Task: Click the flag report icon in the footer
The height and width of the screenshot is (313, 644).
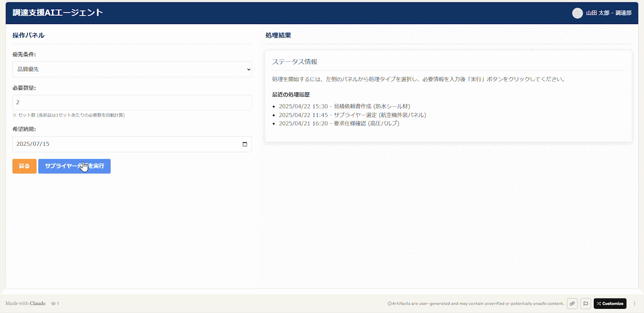Action: click(x=586, y=303)
